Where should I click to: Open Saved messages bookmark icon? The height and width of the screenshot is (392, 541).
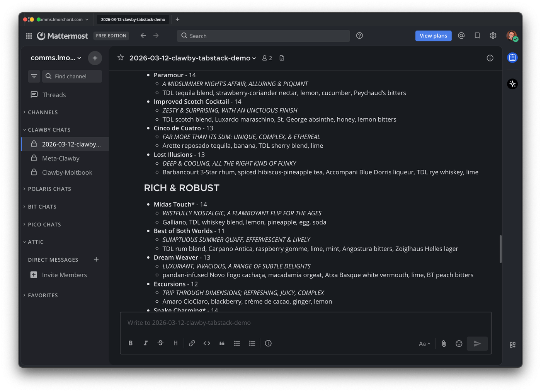pyautogui.click(x=477, y=36)
